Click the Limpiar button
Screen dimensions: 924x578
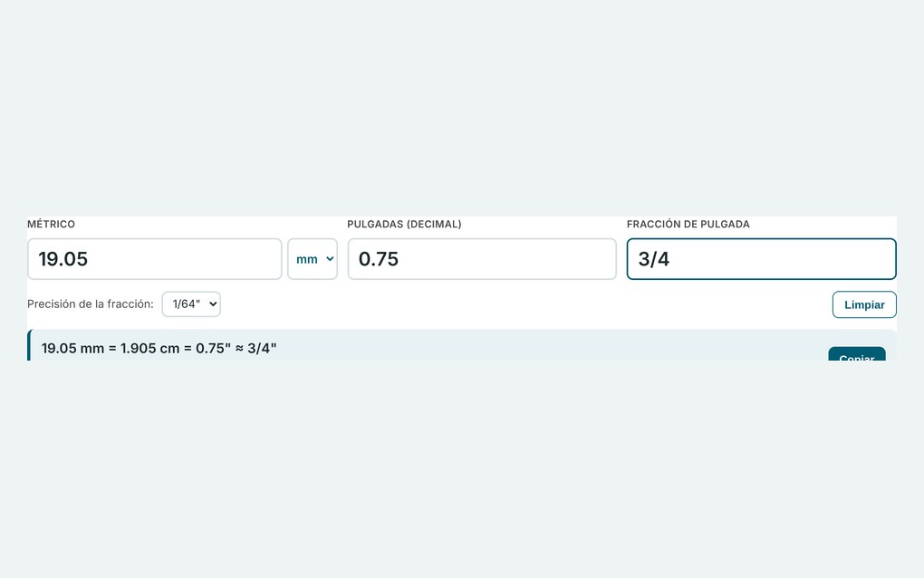point(864,304)
